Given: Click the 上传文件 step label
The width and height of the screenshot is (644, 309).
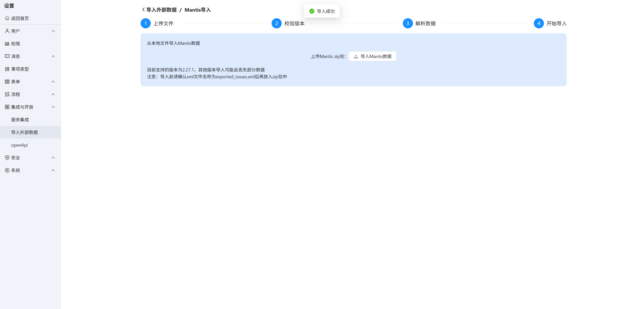Looking at the screenshot, I should pos(163,23).
